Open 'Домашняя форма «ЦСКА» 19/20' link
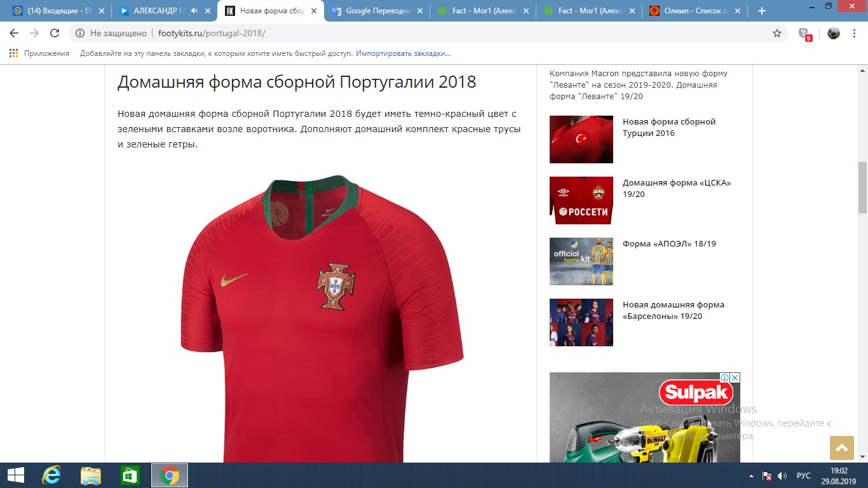Image resolution: width=868 pixels, height=488 pixels. [677, 188]
